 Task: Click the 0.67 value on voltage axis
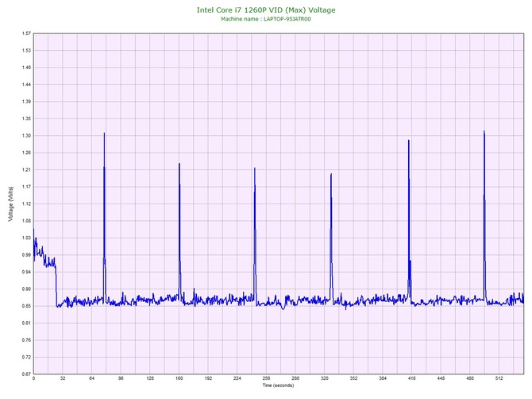tap(26, 374)
